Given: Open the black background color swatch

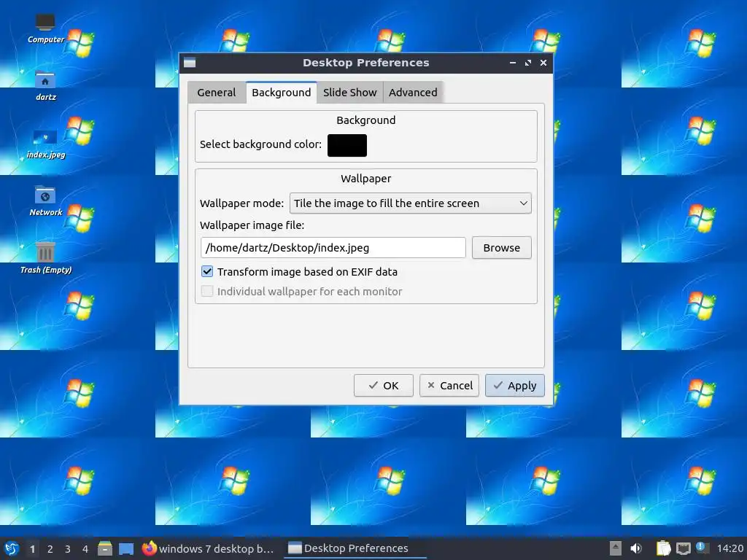Looking at the screenshot, I should pos(347,145).
